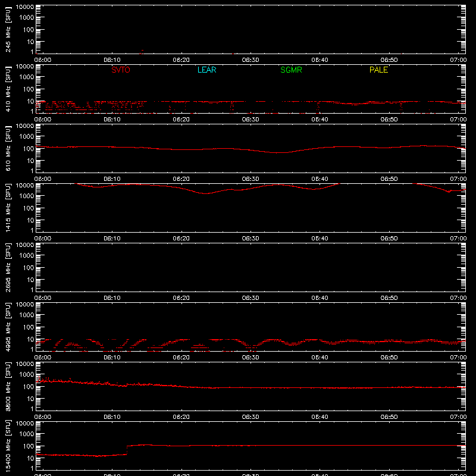Click 06:50 time label below 2695 MHz plot

pos(389,298)
